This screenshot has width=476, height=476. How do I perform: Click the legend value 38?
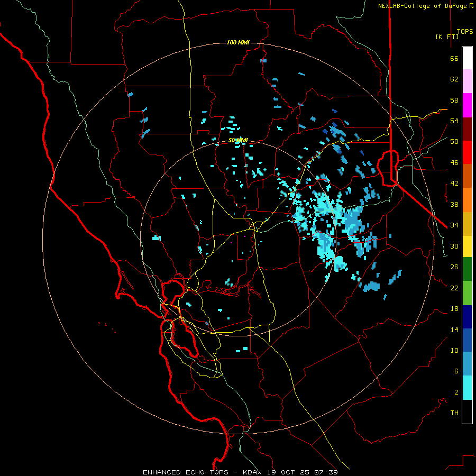[x=454, y=205]
